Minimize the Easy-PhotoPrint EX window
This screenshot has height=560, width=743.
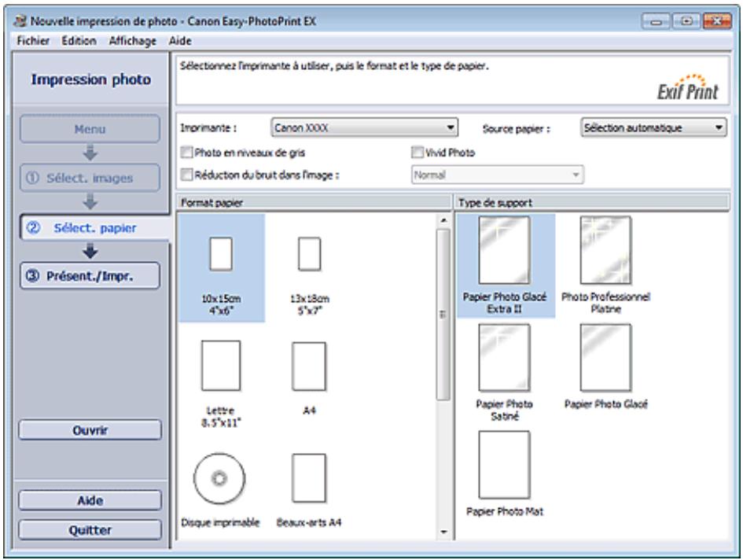[657, 21]
